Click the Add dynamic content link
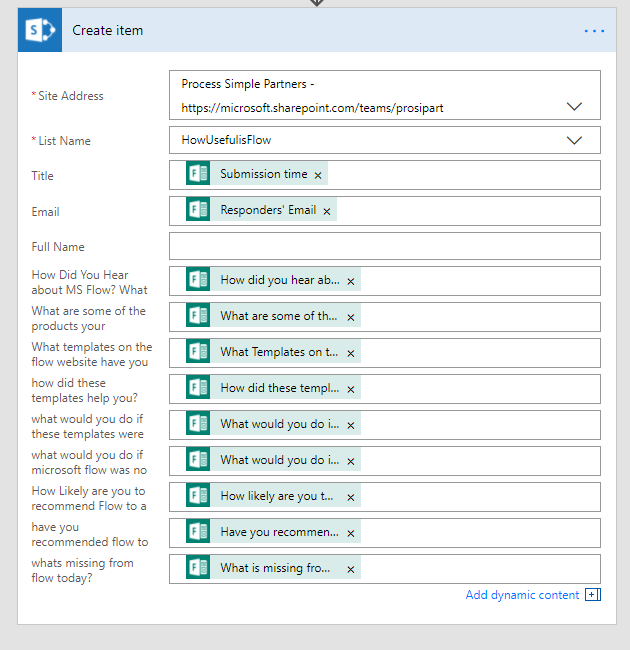 [x=522, y=595]
